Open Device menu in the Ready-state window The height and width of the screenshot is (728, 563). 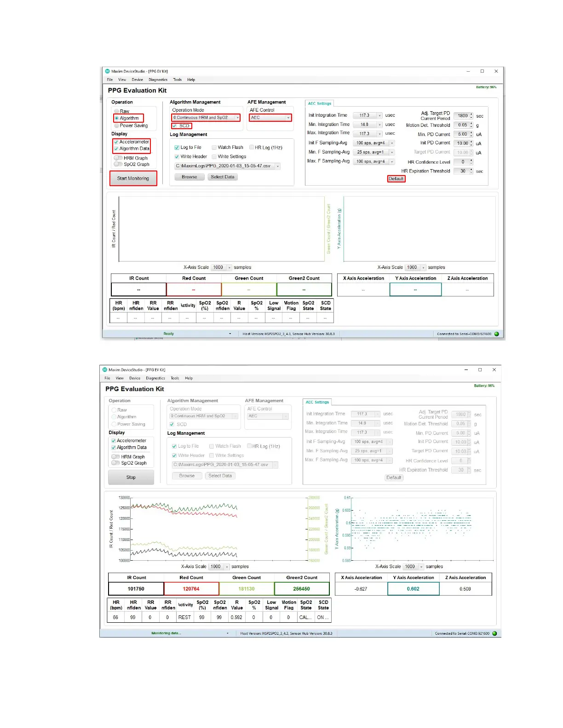point(138,80)
